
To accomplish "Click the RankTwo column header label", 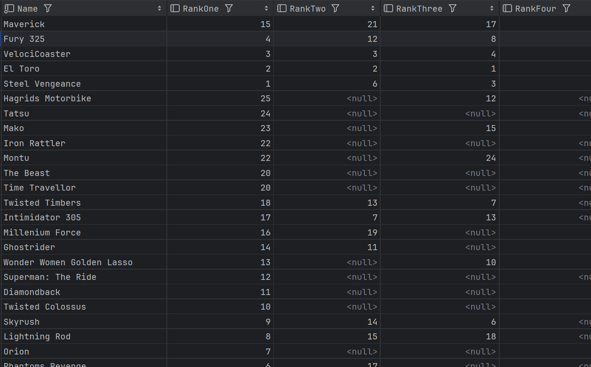I will coord(308,9).
